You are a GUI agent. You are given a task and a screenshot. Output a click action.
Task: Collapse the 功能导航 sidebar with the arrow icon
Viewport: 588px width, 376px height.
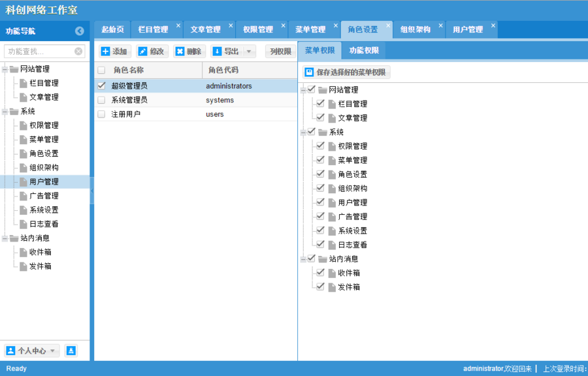click(80, 31)
